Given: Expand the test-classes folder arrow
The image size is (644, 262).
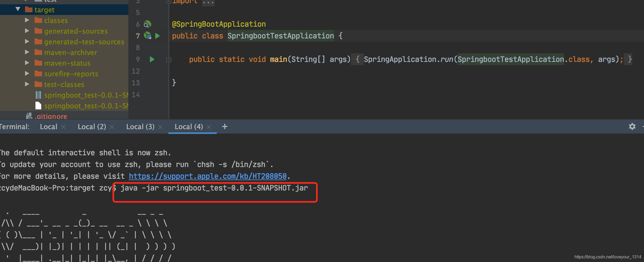Looking at the screenshot, I should (x=27, y=84).
